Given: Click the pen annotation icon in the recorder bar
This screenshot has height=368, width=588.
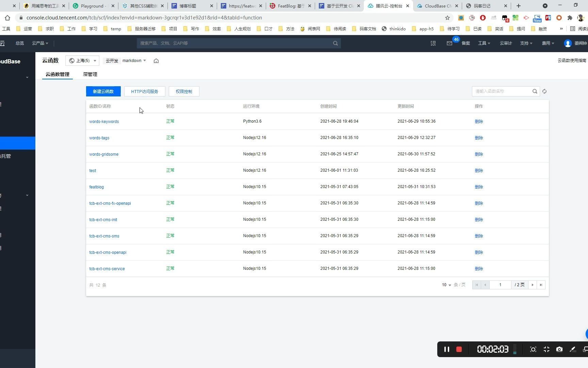Looking at the screenshot, I should (573, 349).
